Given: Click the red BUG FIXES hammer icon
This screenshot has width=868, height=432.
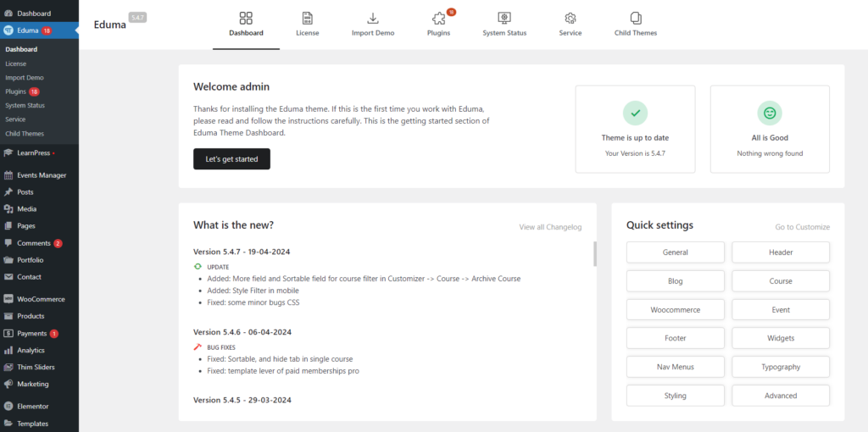Looking at the screenshot, I should click(x=198, y=347).
